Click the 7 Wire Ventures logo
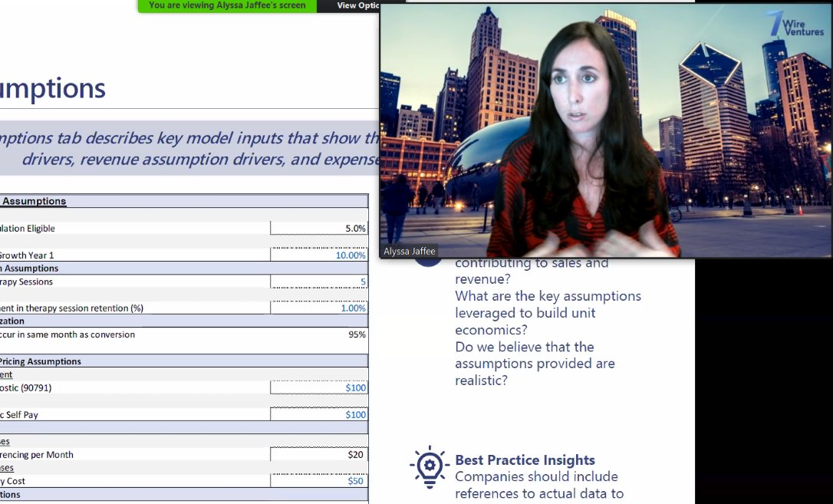 point(795,25)
